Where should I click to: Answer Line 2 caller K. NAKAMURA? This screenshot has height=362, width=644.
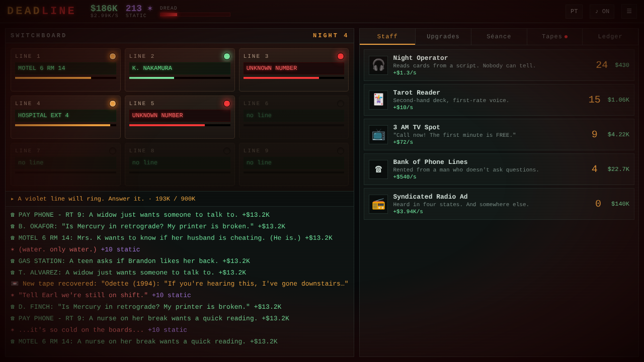[180, 70]
